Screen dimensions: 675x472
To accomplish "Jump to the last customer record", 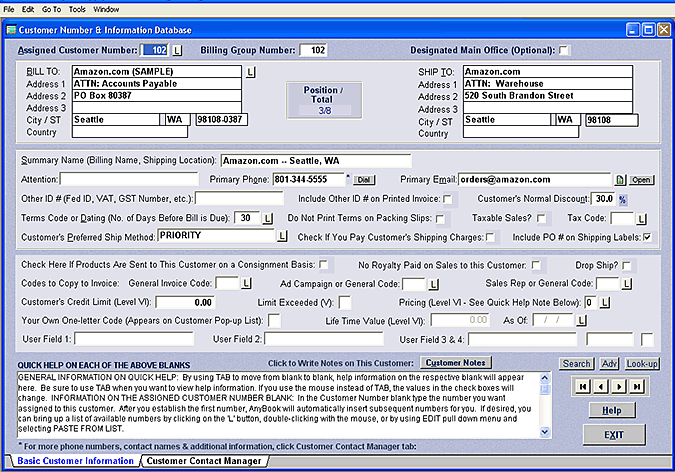I will 636,386.
